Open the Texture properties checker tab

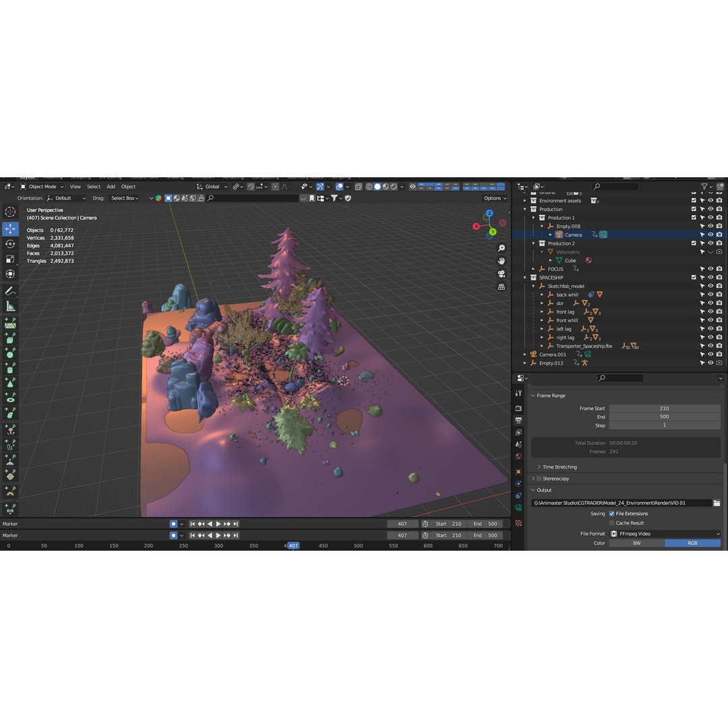point(518,523)
